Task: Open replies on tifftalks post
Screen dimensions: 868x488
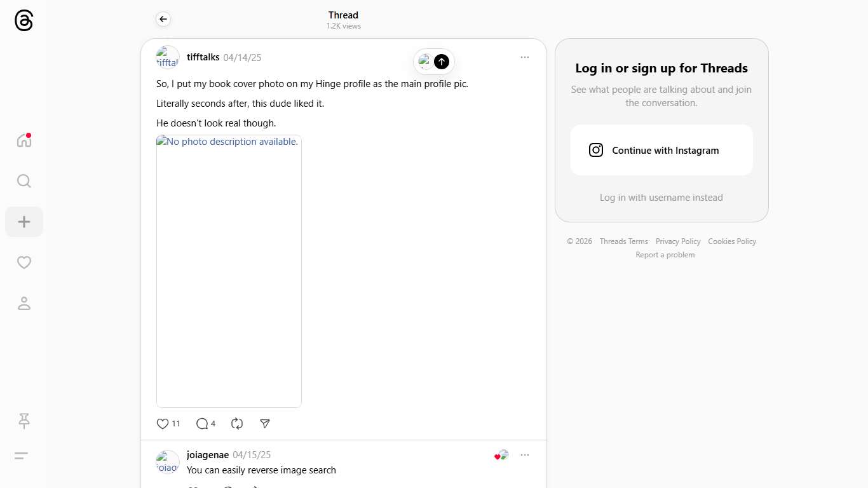Action: click(x=202, y=424)
